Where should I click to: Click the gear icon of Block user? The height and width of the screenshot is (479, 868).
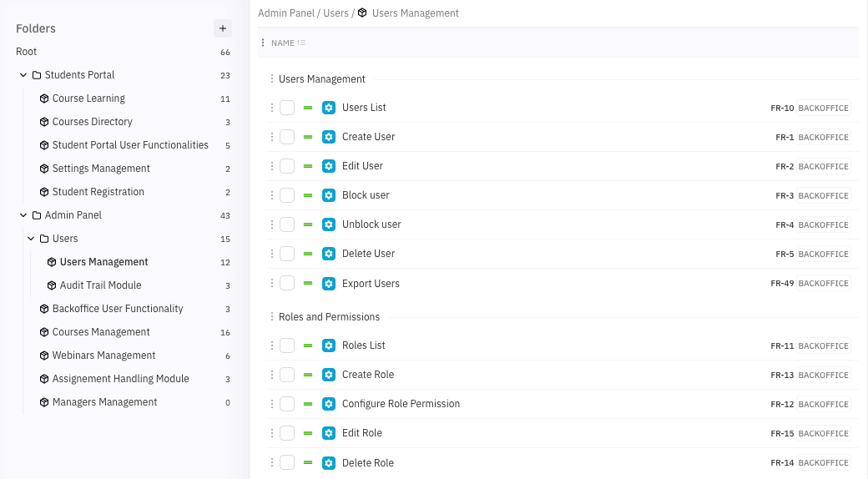click(329, 195)
